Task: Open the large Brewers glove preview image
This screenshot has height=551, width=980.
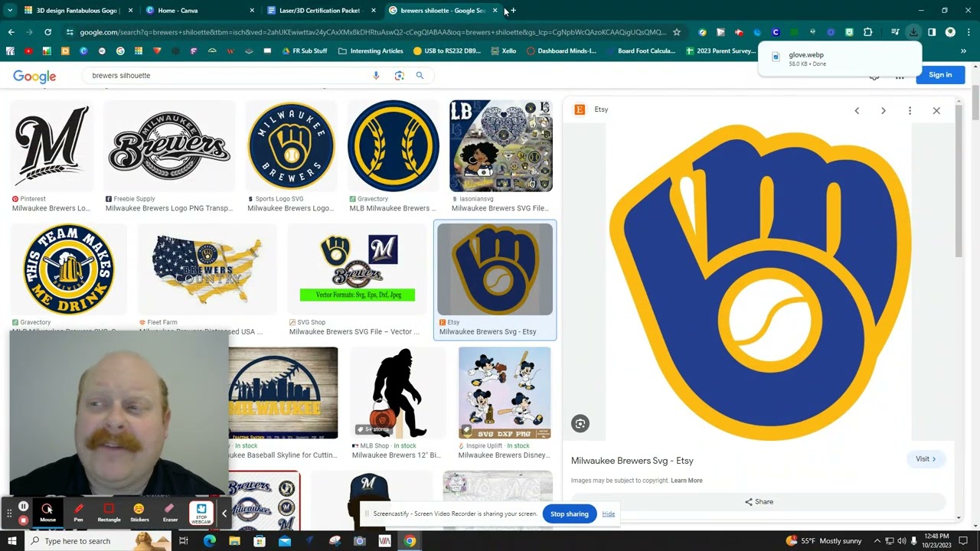Action: point(759,282)
